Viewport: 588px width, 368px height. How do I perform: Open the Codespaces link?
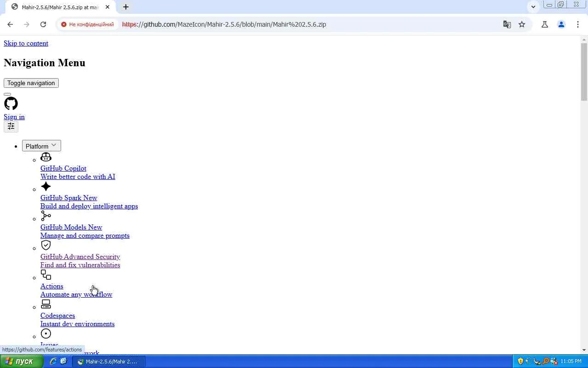tap(57, 316)
